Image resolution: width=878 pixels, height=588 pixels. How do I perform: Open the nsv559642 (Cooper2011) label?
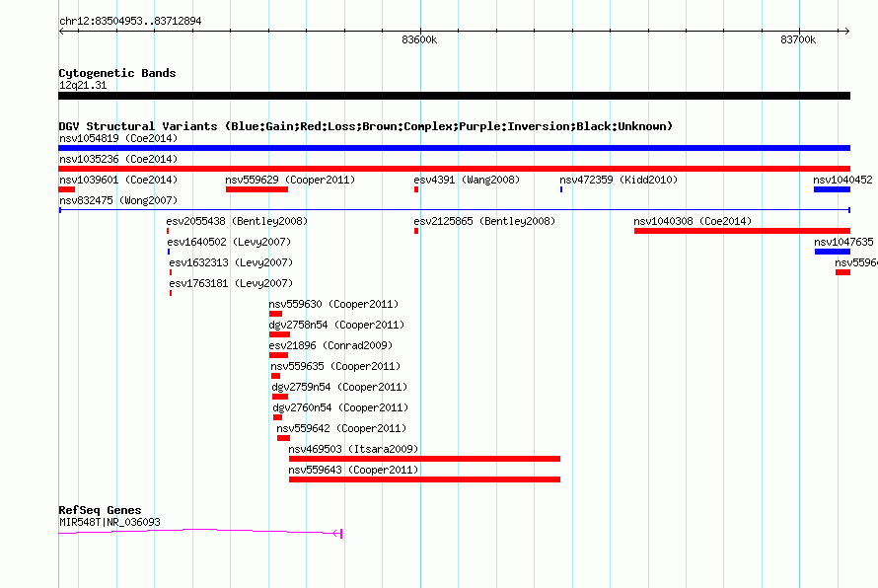(x=341, y=428)
